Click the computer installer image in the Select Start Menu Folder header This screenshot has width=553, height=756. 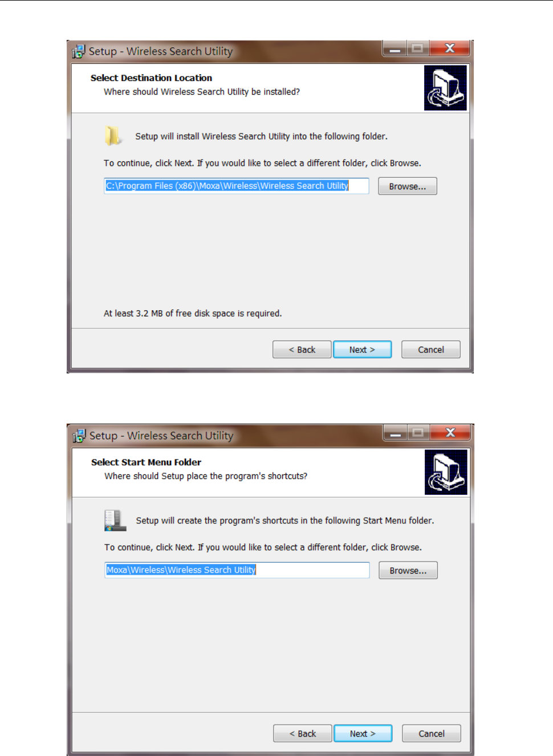tap(446, 472)
